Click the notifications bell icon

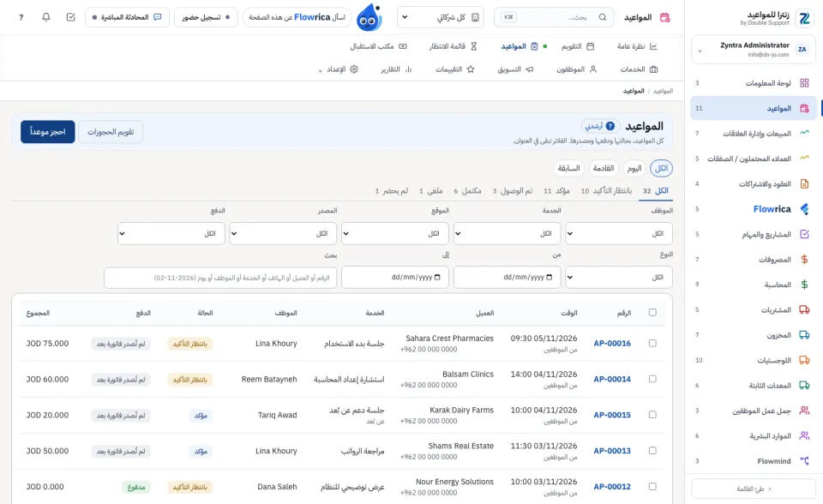pyautogui.click(x=46, y=17)
